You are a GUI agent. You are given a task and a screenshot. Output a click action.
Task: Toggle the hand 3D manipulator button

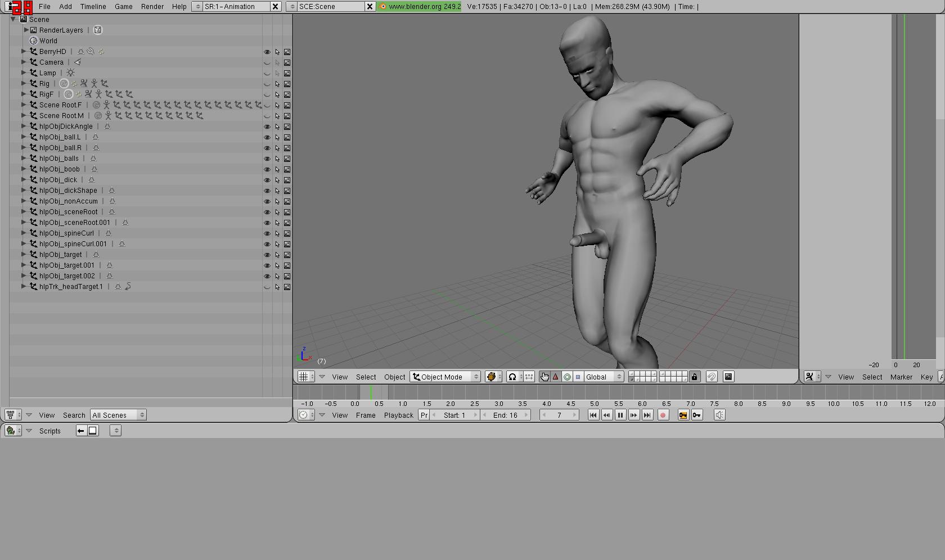[x=544, y=377]
